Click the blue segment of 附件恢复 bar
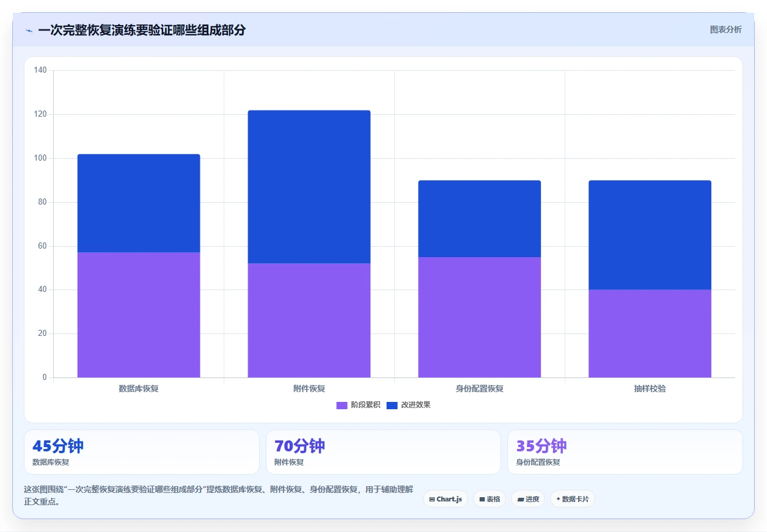This screenshot has height=532, width=767. 309,187
